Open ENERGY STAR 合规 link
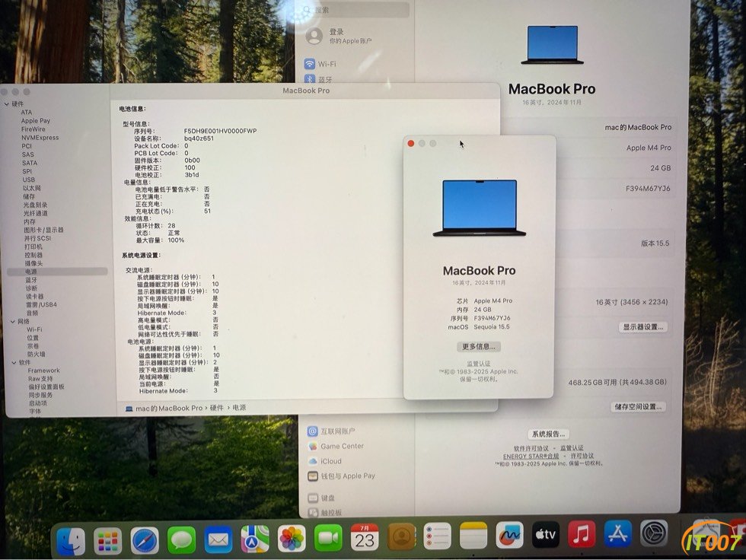Image resolution: width=746 pixels, height=560 pixels. coord(531,456)
